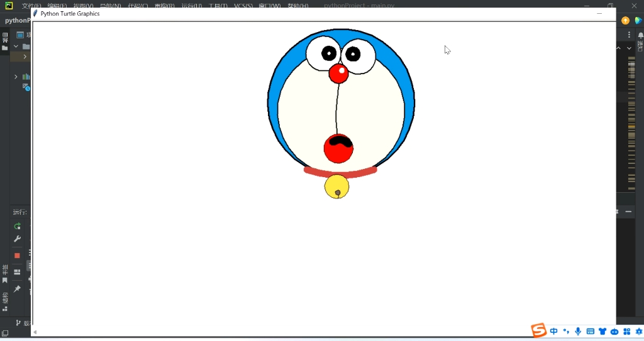Open the 运行(U) menu in PyCharm
Image resolution: width=644 pixels, height=341 pixels.
[x=191, y=6]
